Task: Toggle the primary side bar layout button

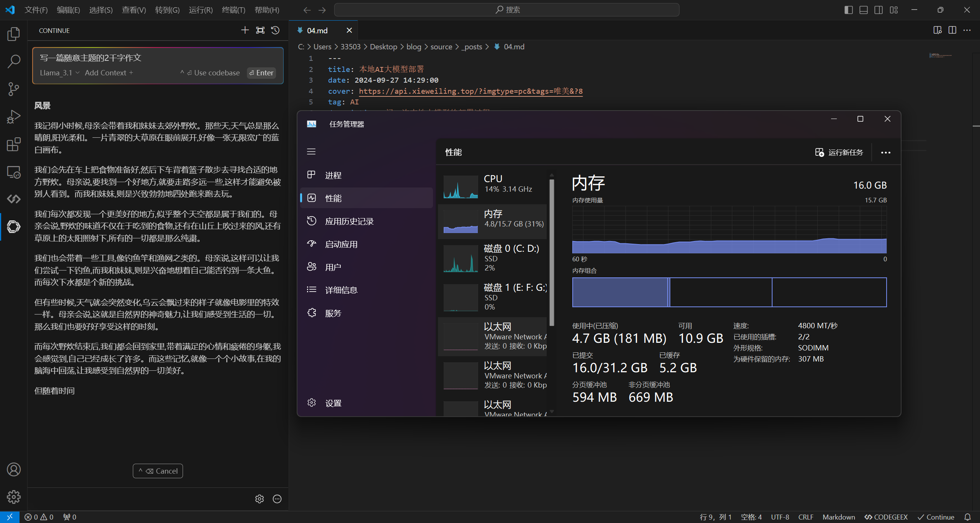Action: point(848,10)
